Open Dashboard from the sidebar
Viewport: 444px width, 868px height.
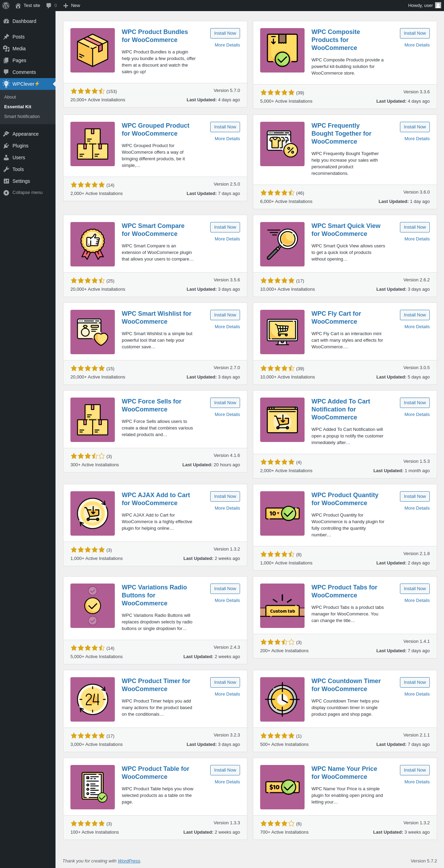click(x=24, y=21)
